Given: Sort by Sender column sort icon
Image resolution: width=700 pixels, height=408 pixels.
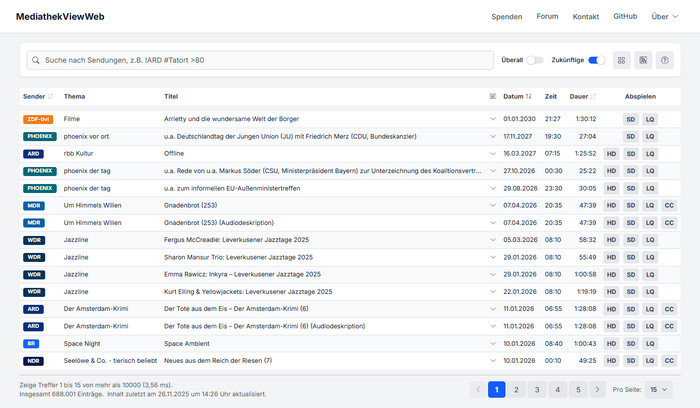Looking at the screenshot, I should click(50, 96).
